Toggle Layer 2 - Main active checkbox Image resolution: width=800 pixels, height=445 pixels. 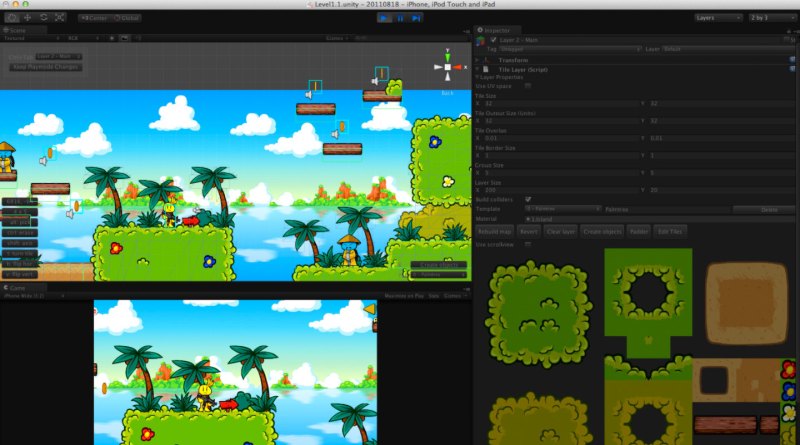pyautogui.click(x=493, y=40)
